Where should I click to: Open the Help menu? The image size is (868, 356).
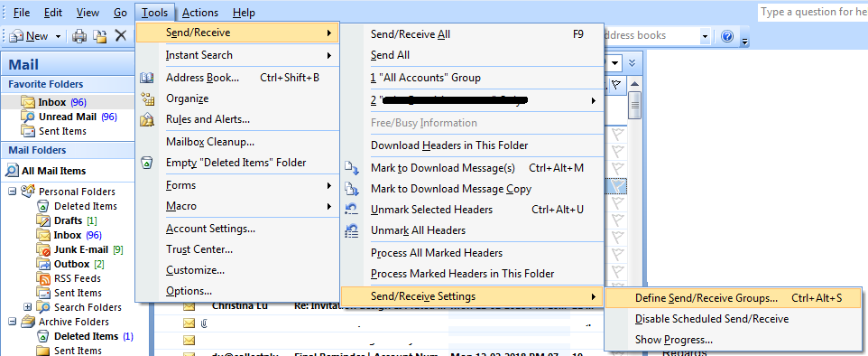245,13
